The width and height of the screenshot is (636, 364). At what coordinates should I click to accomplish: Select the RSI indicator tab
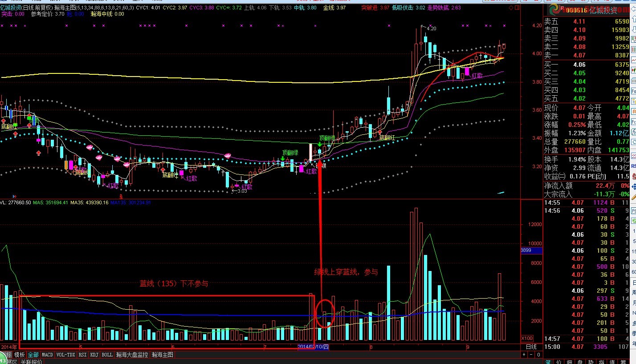pos(82,355)
